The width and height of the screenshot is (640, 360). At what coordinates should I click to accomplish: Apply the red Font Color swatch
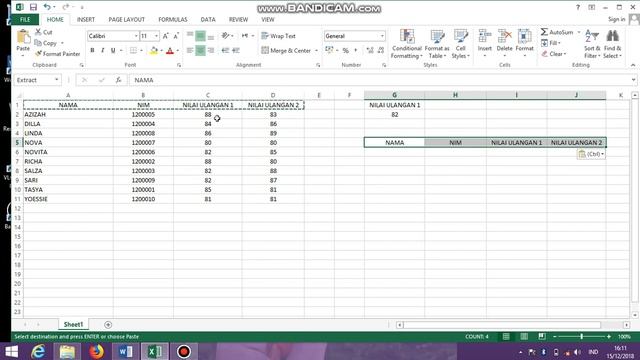tap(170, 50)
